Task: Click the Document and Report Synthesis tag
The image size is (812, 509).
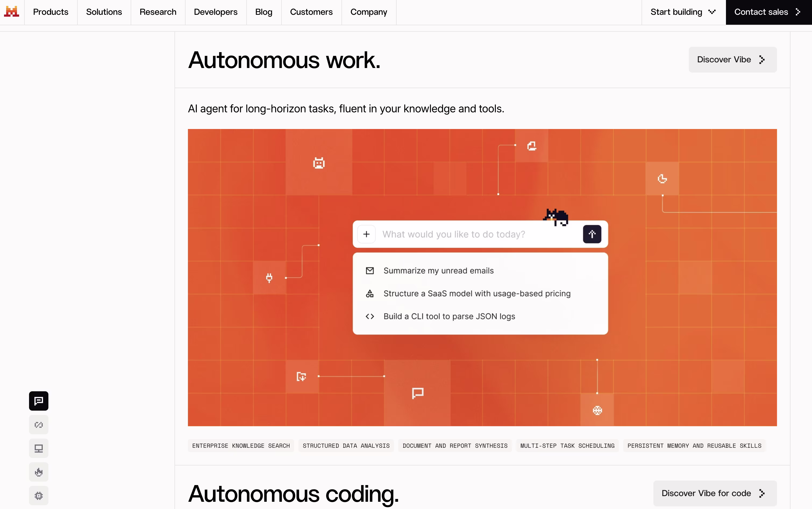Action: click(455, 446)
